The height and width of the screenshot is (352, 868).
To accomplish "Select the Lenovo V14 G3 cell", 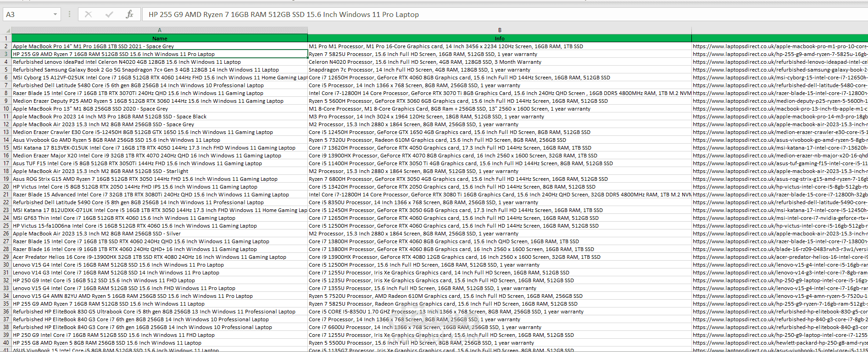I will [x=160, y=273].
